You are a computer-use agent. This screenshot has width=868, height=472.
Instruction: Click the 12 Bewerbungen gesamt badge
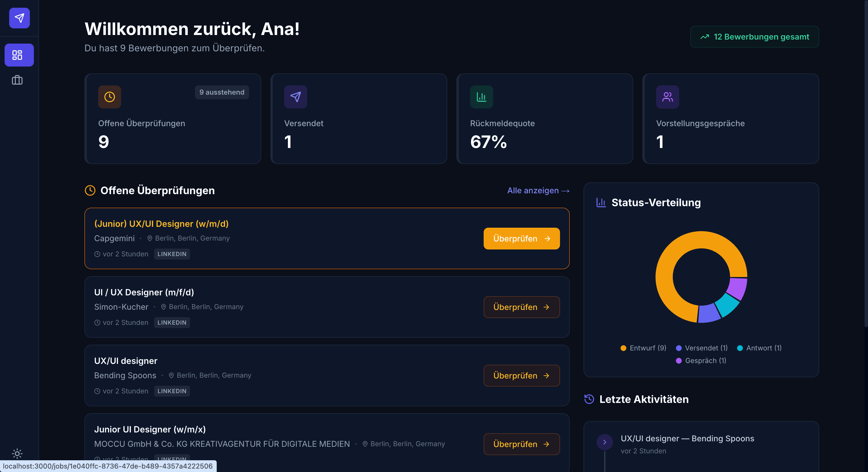[754, 37]
